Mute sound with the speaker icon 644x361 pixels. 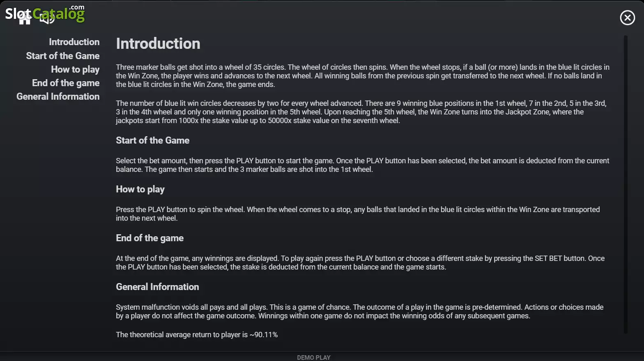47,18
